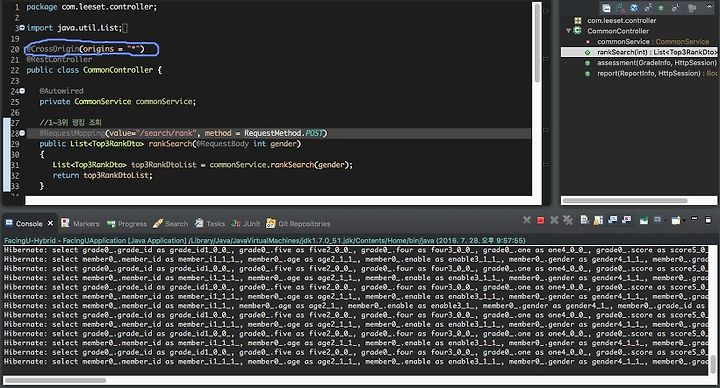
Task: Click the last greyed Outline toolbar icon
Action: 692,8
